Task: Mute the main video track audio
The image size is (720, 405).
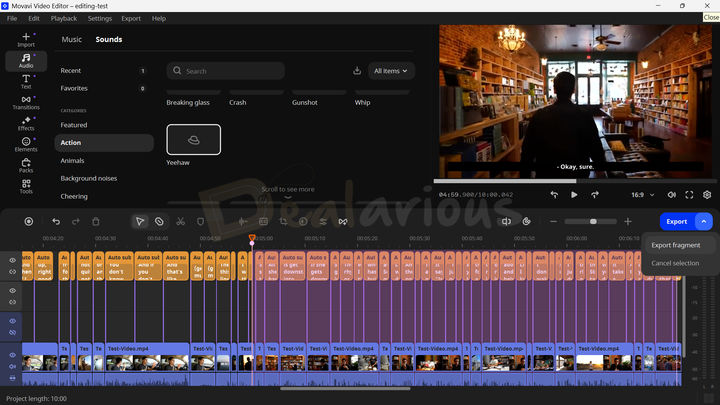Action: (x=12, y=366)
